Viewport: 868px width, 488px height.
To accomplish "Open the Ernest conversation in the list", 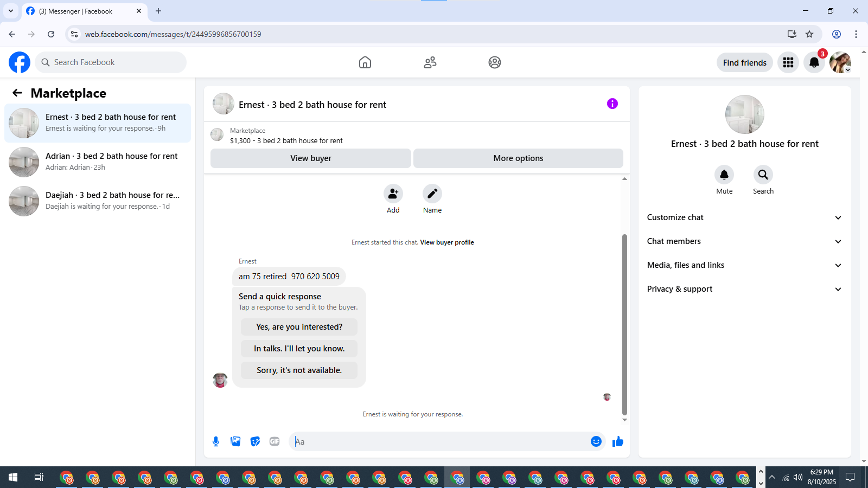I will click(x=98, y=123).
